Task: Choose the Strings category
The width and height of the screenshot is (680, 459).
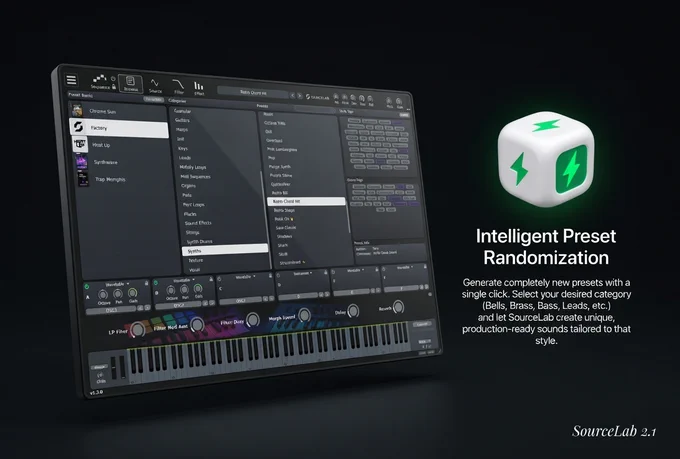Action: coord(193,233)
